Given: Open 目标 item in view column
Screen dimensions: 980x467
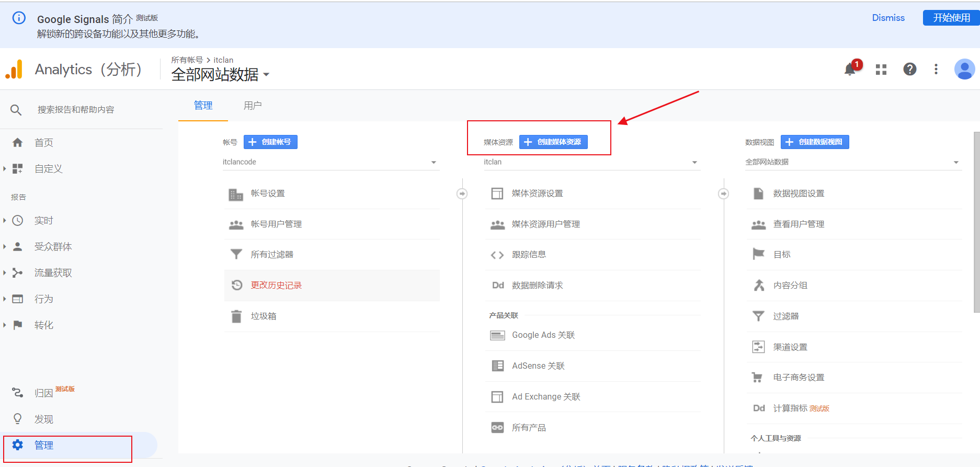Looking at the screenshot, I should tap(854, 255).
